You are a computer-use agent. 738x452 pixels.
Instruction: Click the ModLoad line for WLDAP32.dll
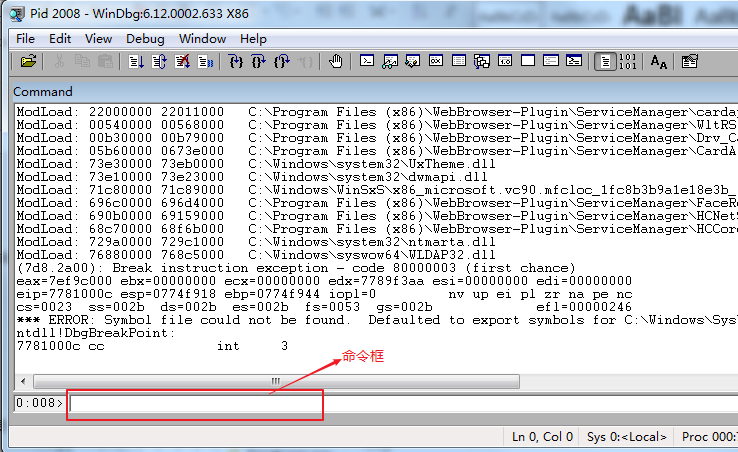[256, 255]
